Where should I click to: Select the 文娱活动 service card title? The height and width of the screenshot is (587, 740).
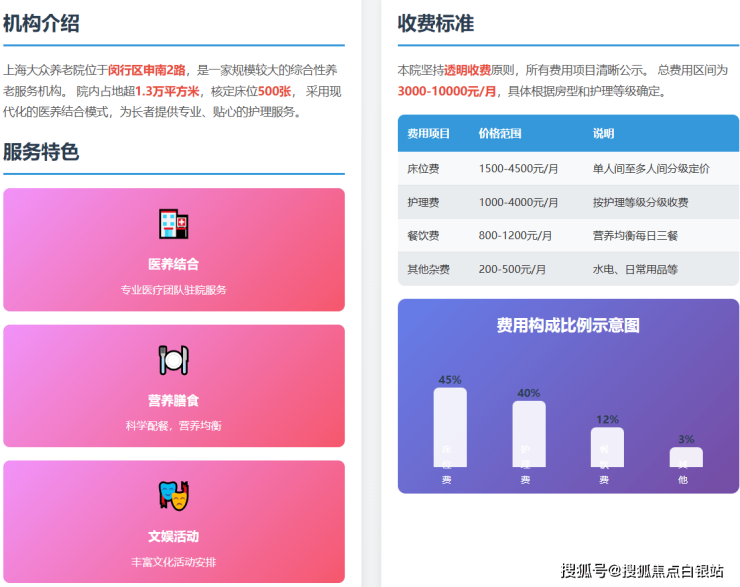click(x=173, y=536)
